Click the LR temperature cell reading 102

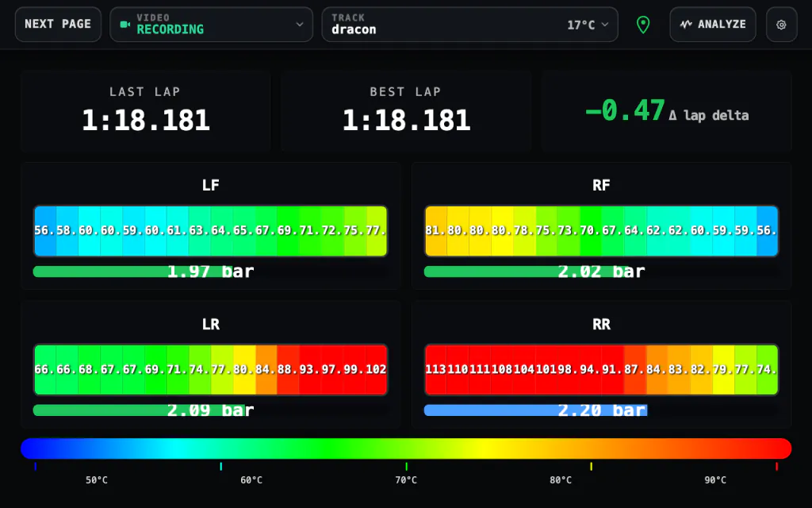click(377, 370)
